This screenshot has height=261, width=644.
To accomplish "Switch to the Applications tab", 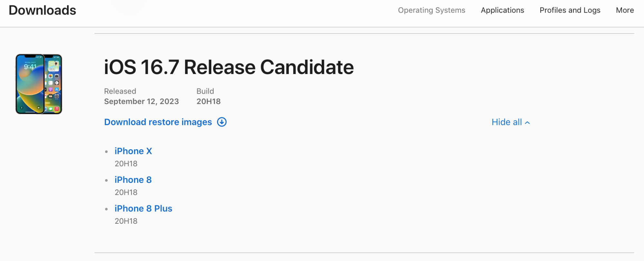I will coord(502,10).
